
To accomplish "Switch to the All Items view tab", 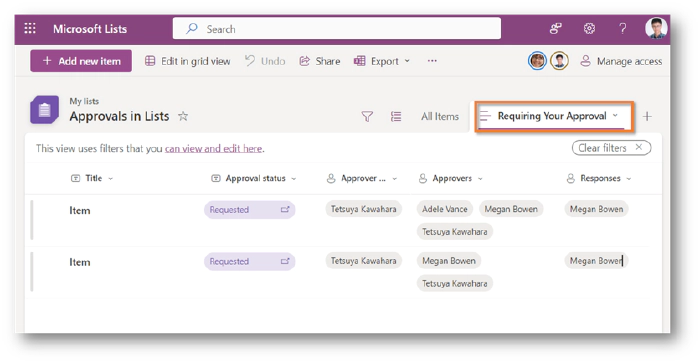I will pyautogui.click(x=440, y=117).
